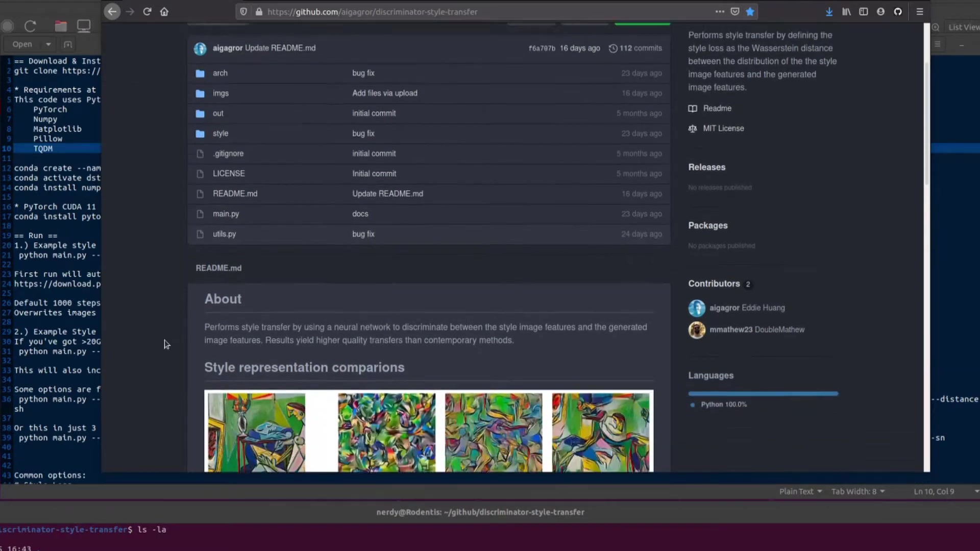This screenshot has width=980, height=551.
Task: Click the imgs folder icon
Action: tap(200, 93)
